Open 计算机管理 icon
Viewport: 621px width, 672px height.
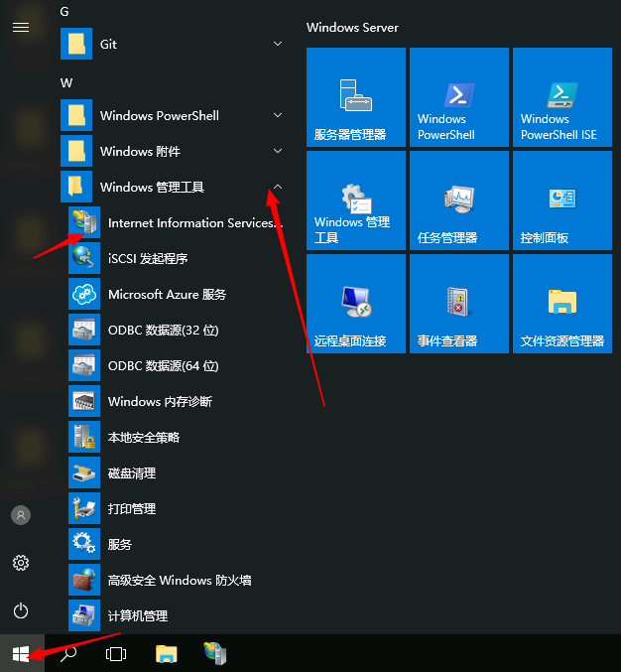[84, 615]
